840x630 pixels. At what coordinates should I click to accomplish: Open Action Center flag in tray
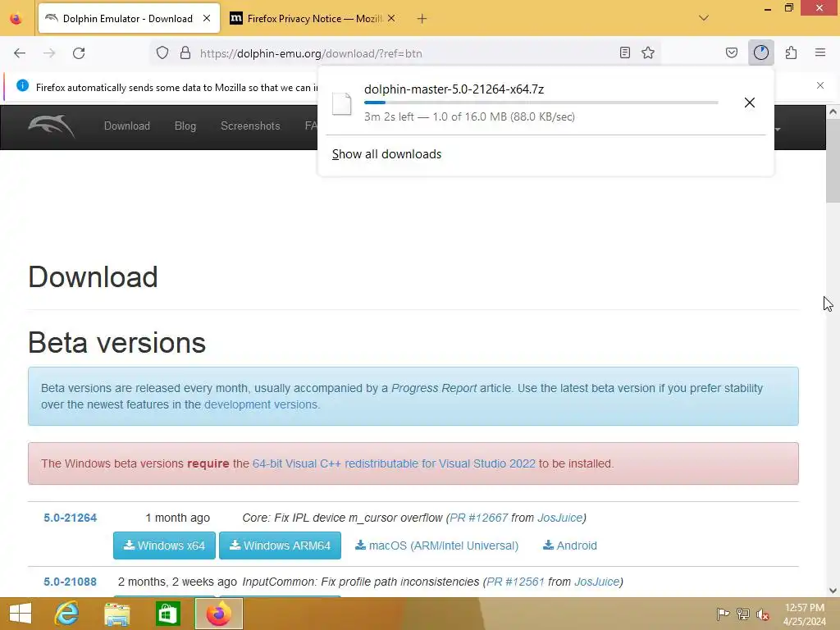pos(723,614)
